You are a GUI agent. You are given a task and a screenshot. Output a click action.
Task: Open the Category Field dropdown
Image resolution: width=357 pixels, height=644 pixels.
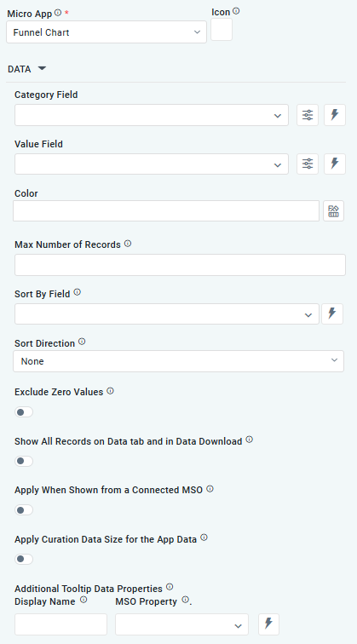pyautogui.click(x=152, y=115)
